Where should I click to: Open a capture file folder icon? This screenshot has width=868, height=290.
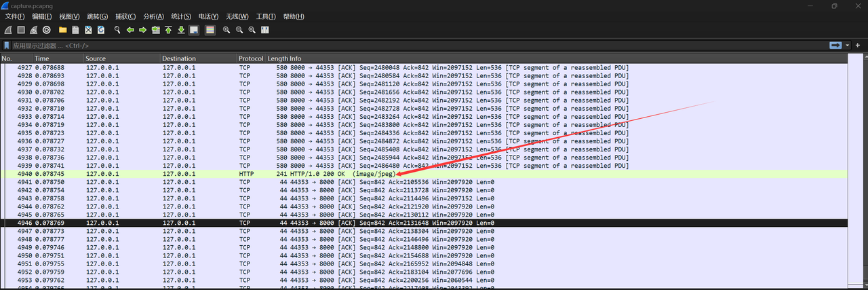tap(62, 30)
